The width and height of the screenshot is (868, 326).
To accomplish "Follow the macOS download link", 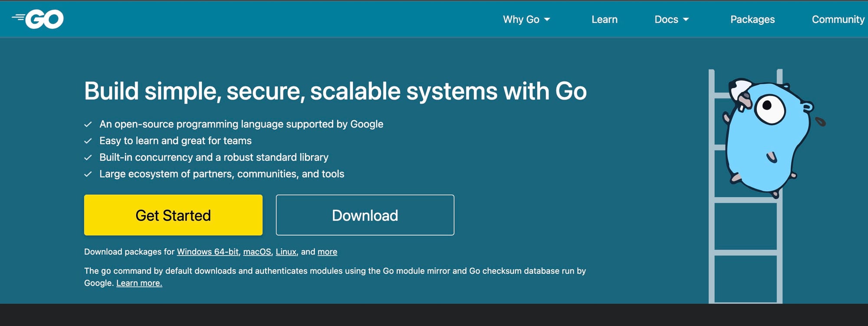I will pyautogui.click(x=257, y=252).
